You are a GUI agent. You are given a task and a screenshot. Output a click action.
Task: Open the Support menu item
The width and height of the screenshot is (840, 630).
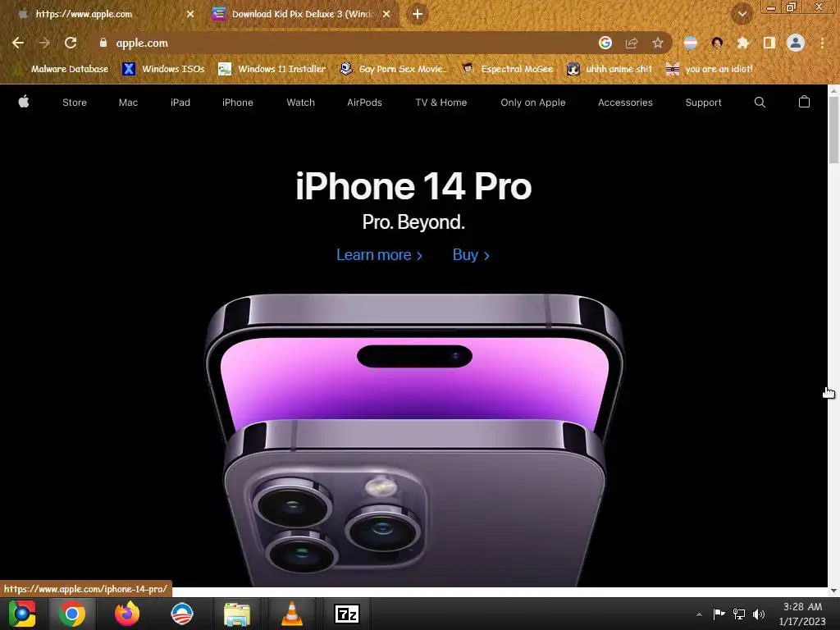703,103
